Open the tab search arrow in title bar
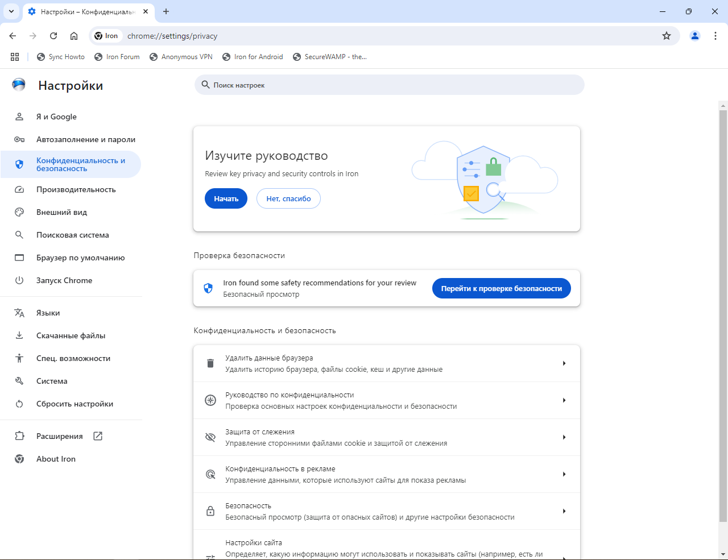 (x=11, y=11)
